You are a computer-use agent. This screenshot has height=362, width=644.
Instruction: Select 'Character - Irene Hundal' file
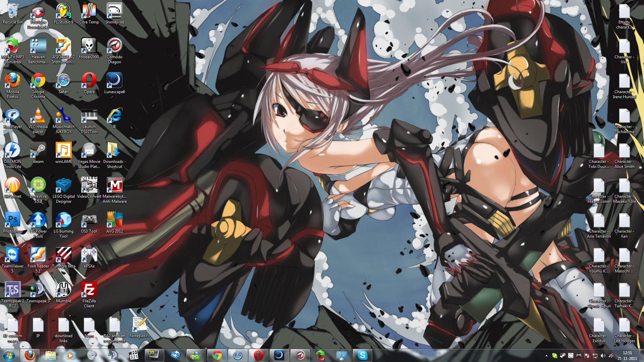[x=624, y=86]
